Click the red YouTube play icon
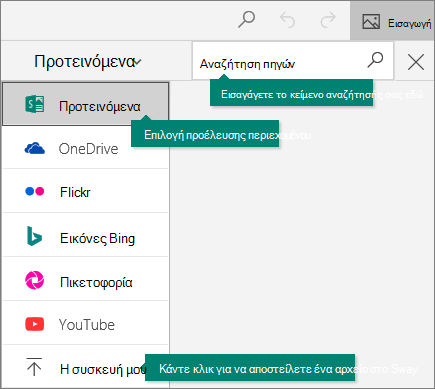The width and height of the screenshot is (435, 389). click(35, 324)
